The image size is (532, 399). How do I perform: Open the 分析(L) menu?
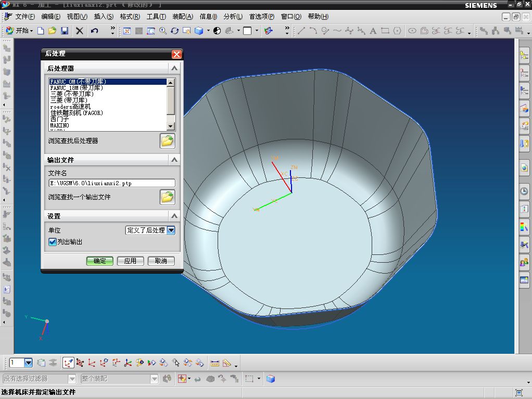(x=233, y=17)
